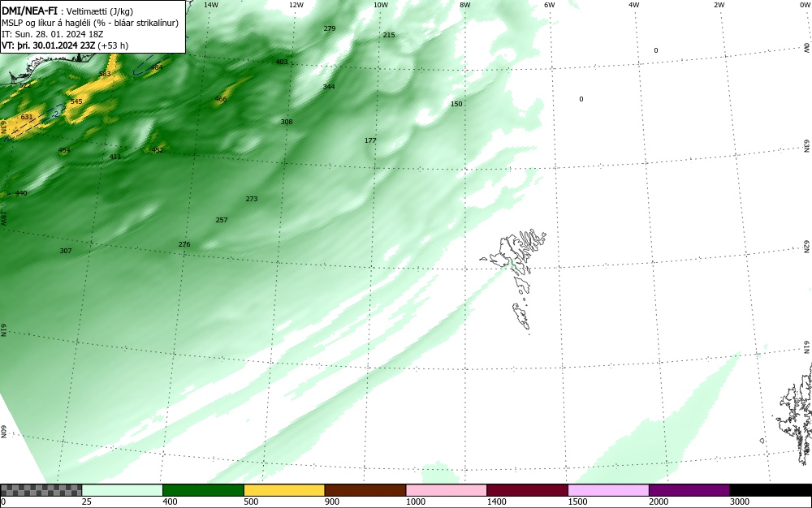Click the legend label 1000

pos(415,502)
